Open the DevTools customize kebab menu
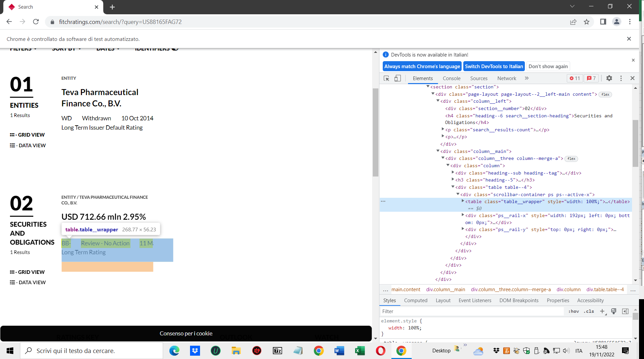The width and height of the screenshot is (644, 359). [621, 78]
